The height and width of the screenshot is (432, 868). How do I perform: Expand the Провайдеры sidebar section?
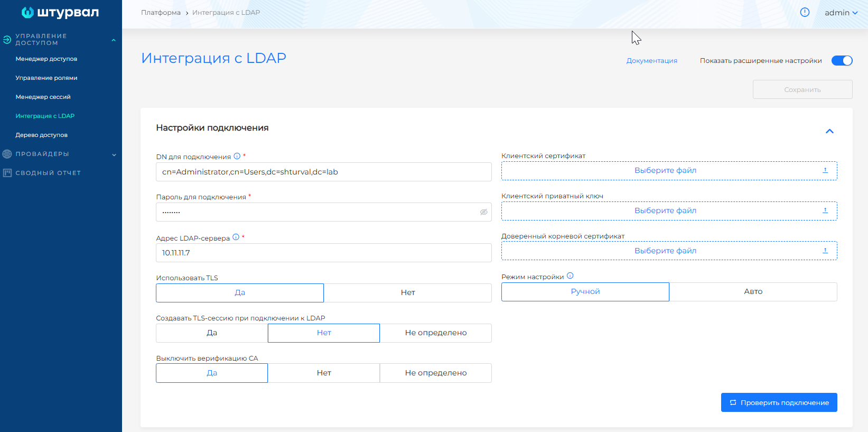click(114, 154)
